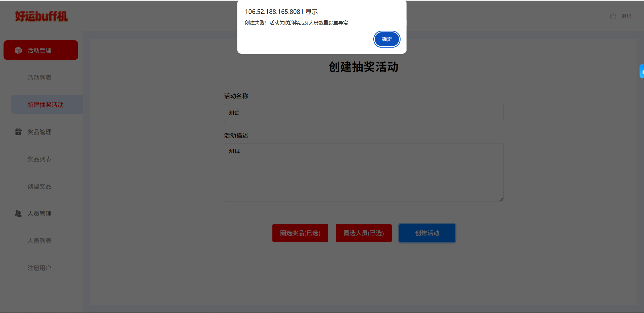Click the blue floating widget at right edge
644x313 pixels.
pos(642,72)
